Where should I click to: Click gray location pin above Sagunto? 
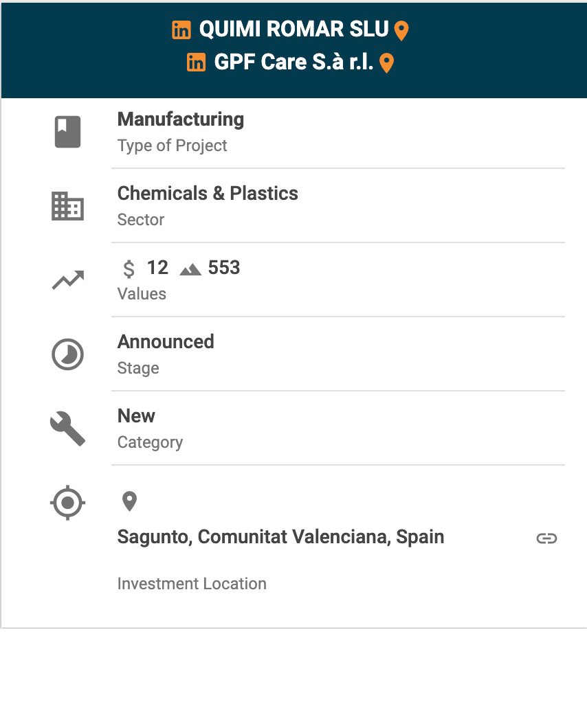tap(129, 501)
